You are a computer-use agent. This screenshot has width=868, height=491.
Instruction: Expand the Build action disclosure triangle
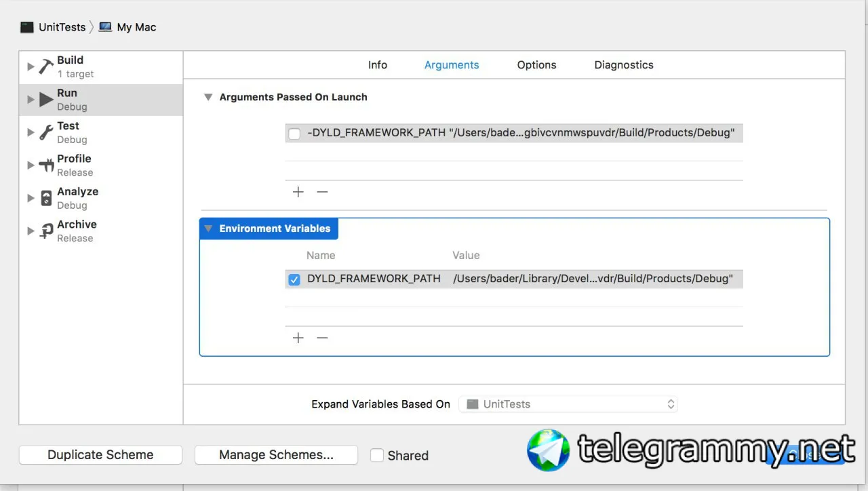[x=30, y=66]
